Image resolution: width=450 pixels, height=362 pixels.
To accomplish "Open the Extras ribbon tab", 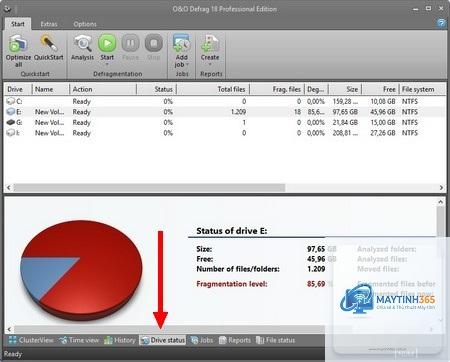I will [x=49, y=24].
